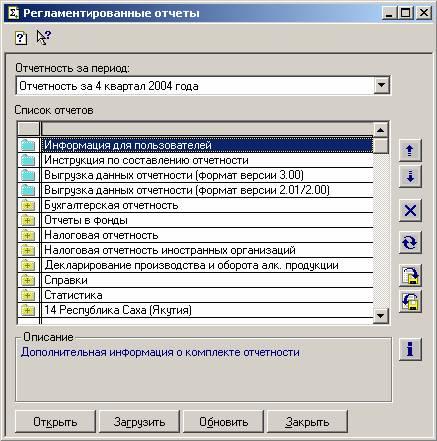Click the application icon in title bar
This screenshot has width=437, height=441.
13,13
